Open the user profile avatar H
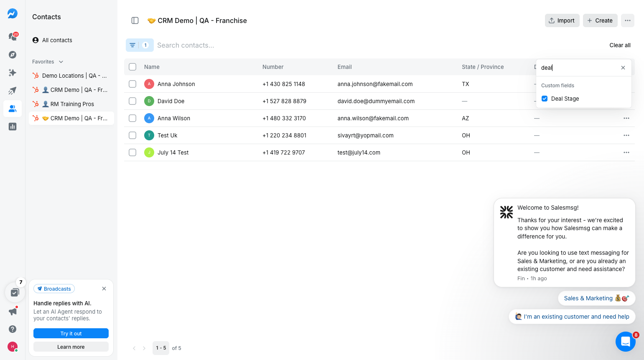644x360 pixels. coord(13,347)
